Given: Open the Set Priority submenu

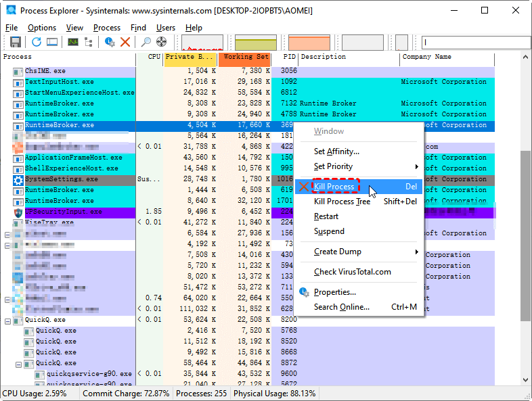Looking at the screenshot, I should coord(359,166).
